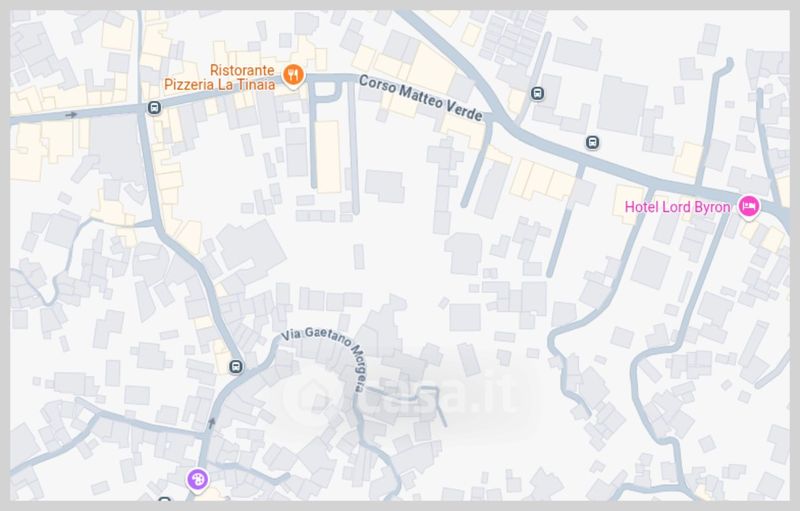Click the bus stop north of Corso Matteo Verde's bend
Screen dimensions: 800x511
click(537, 93)
